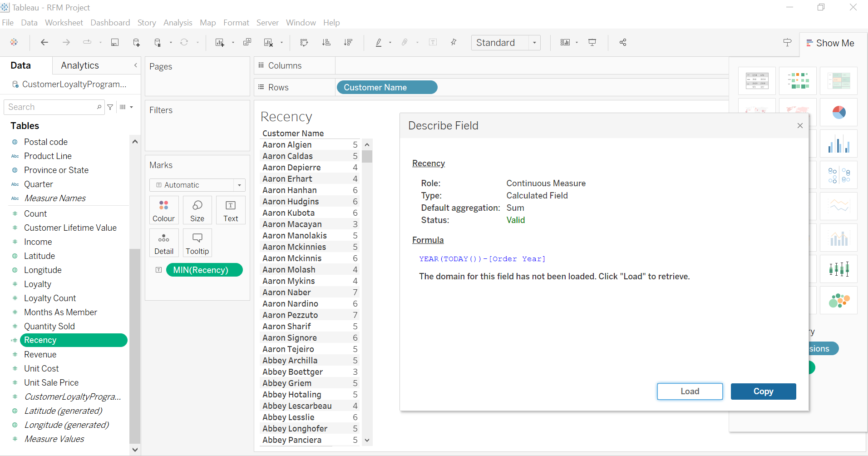
Task: Click the Save toolbar icon
Action: 115,42
